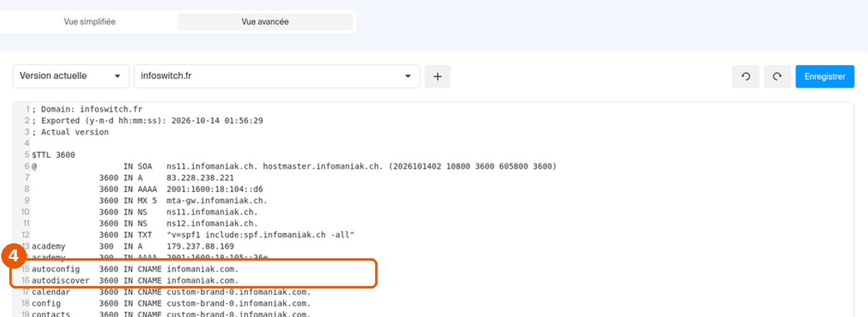Click the config CNAME record line
Screen dimensions: 868x317
171,303
